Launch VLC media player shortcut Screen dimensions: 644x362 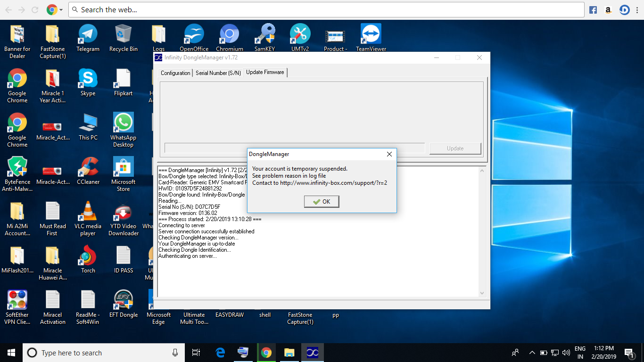pyautogui.click(x=88, y=218)
